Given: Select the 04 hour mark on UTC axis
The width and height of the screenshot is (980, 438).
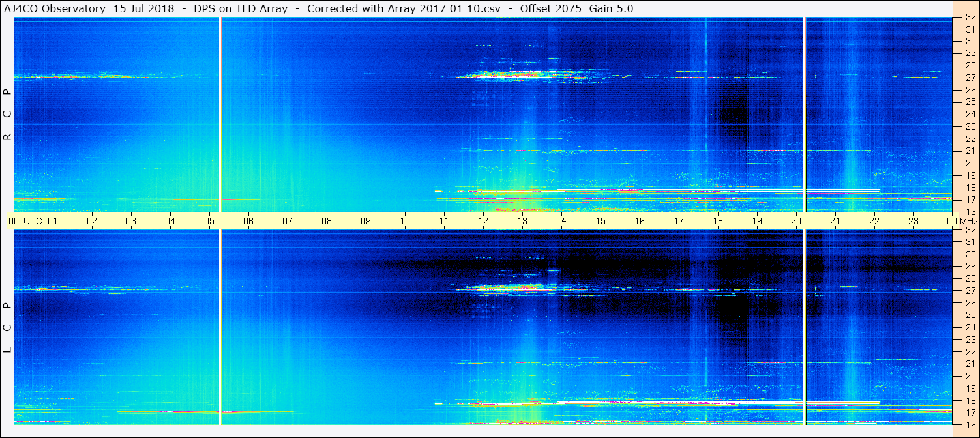Looking at the screenshot, I should (170, 221).
